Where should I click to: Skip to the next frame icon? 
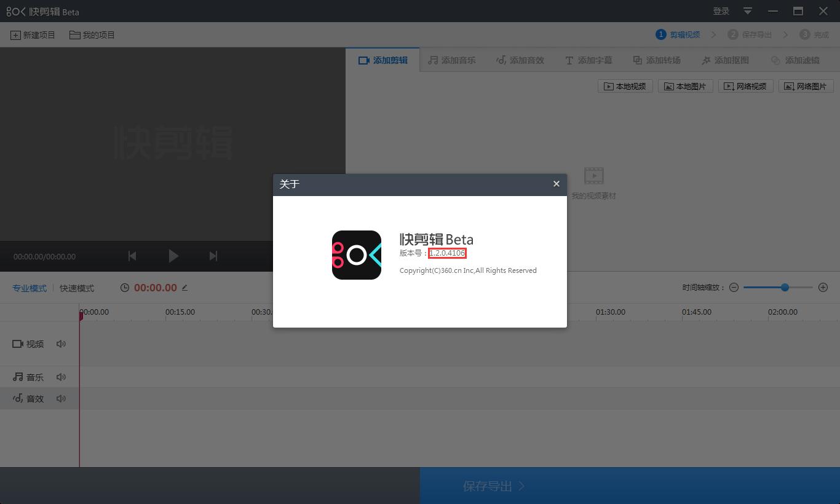(213, 256)
